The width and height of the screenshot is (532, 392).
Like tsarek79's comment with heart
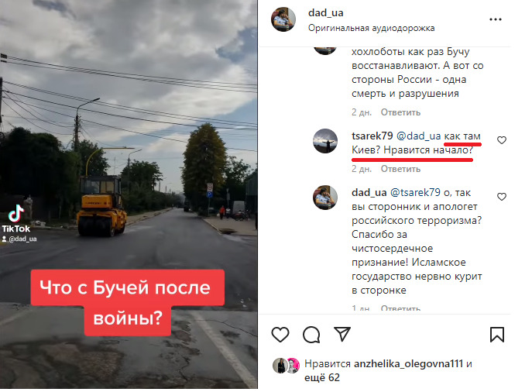coord(502,140)
